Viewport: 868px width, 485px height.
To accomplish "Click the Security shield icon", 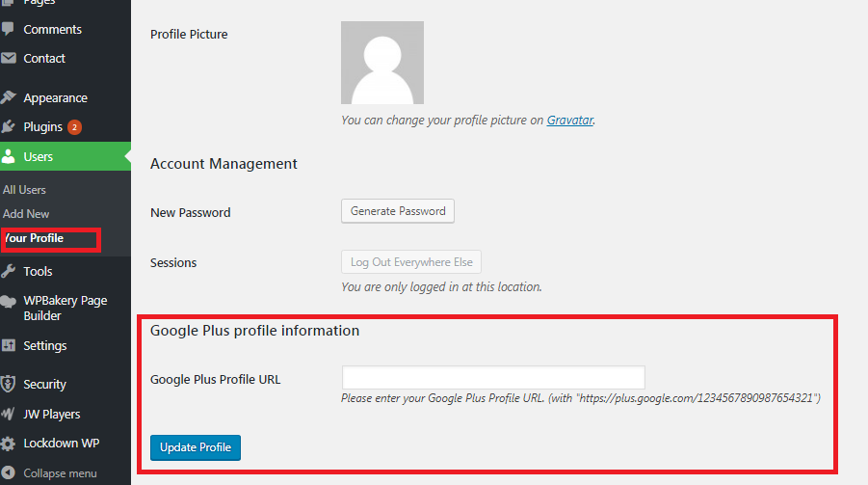I will click(9, 384).
